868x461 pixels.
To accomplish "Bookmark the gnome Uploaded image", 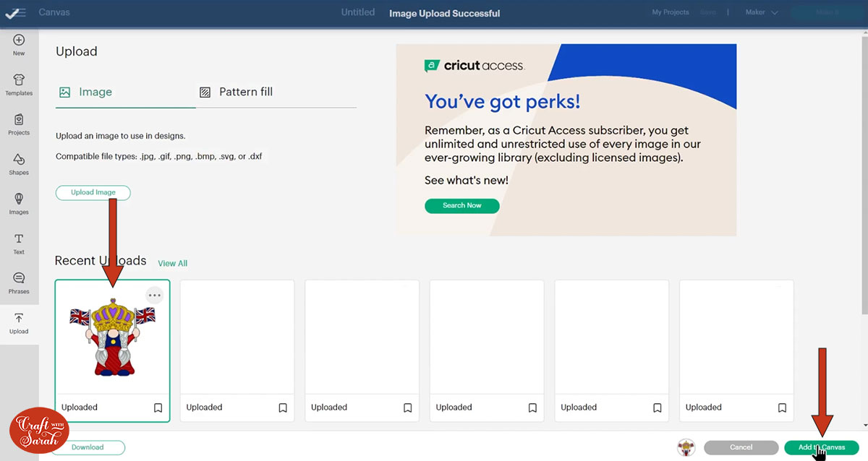I will tap(158, 408).
